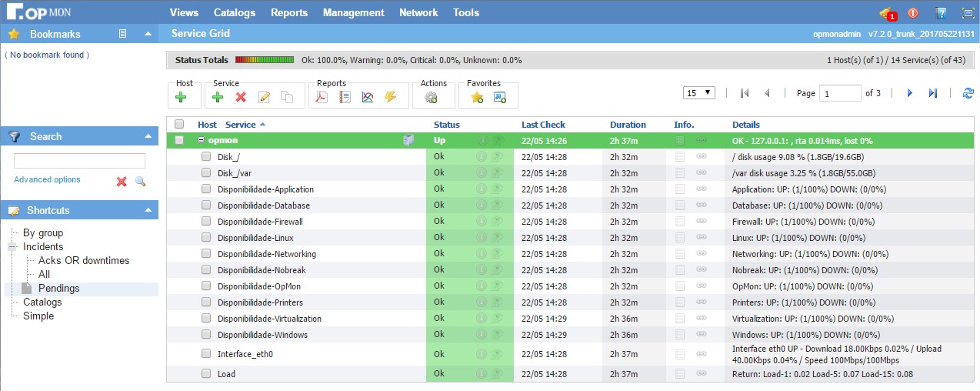
Task: Check the Disk_/var service checkbox
Action: point(206,172)
